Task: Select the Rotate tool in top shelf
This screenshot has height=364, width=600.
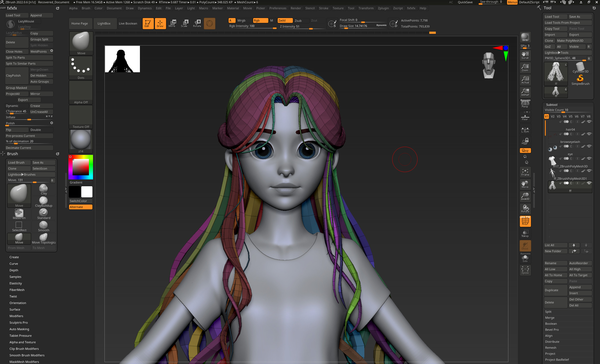Action: (197, 23)
